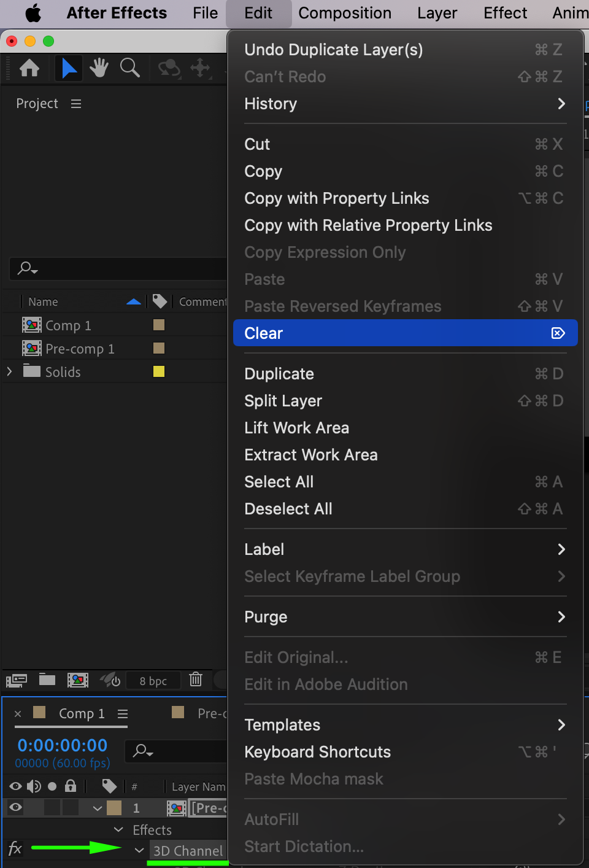The image size is (589, 868).
Task: Open the Label submenu
Action: click(405, 549)
